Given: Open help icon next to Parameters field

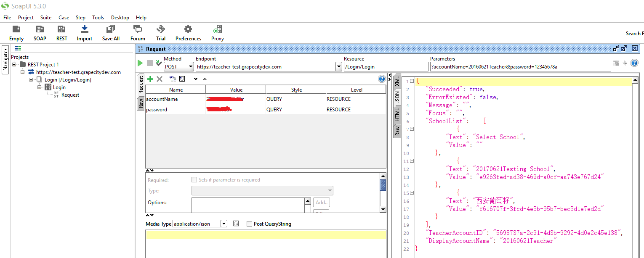Looking at the screenshot, I should (x=634, y=63).
